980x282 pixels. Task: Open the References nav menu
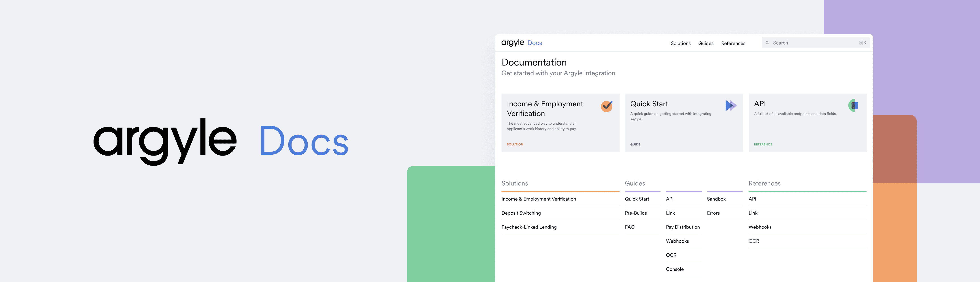[x=733, y=43]
